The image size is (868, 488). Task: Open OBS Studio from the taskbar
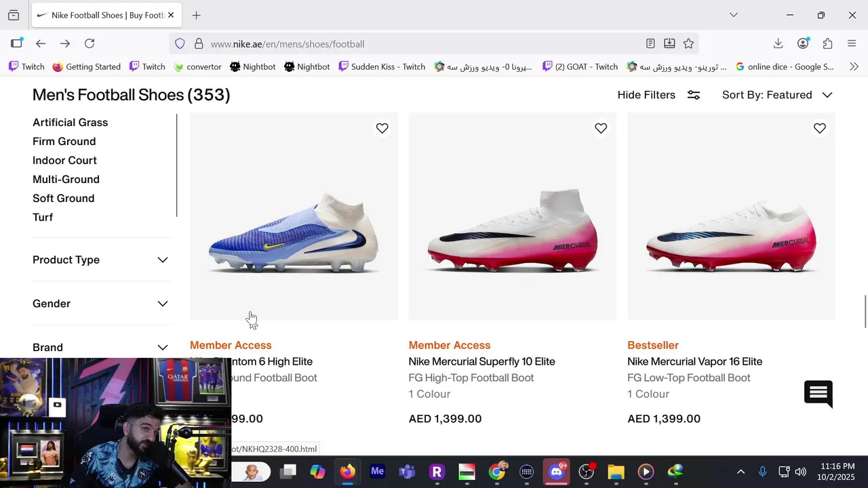pyautogui.click(x=587, y=471)
